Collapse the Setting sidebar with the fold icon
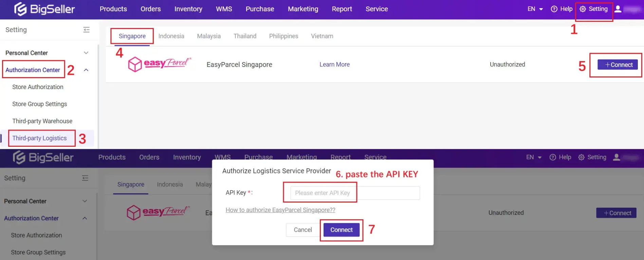This screenshot has height=260, width=644. (86, 30)
